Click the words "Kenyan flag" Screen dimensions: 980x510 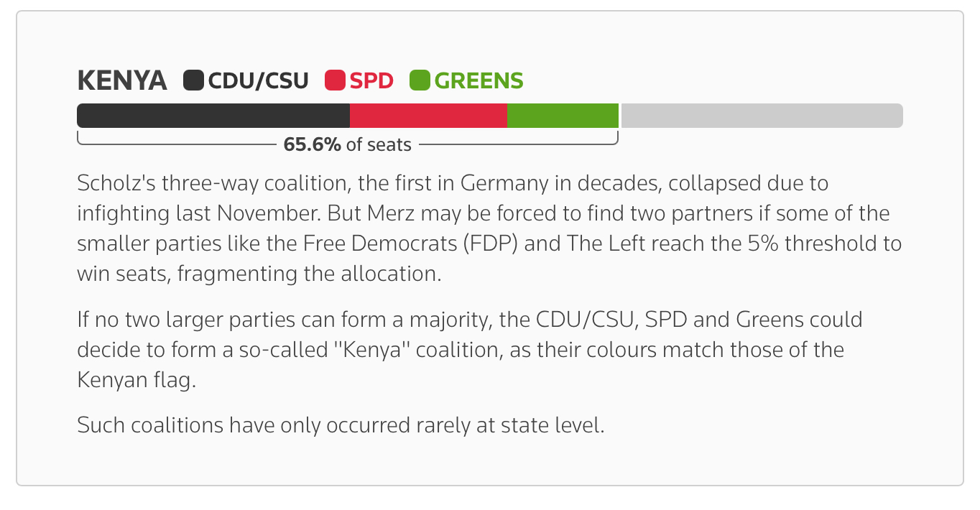click(137, 380)
